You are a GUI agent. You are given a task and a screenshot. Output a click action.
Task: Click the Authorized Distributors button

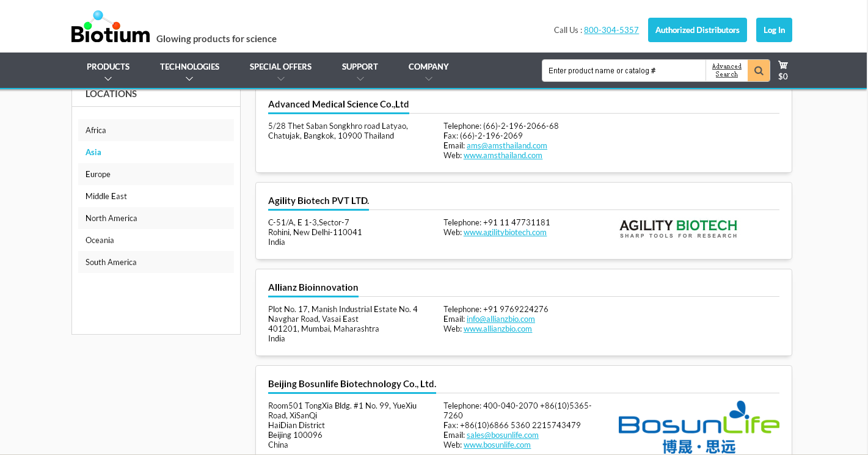pos(698,30)
